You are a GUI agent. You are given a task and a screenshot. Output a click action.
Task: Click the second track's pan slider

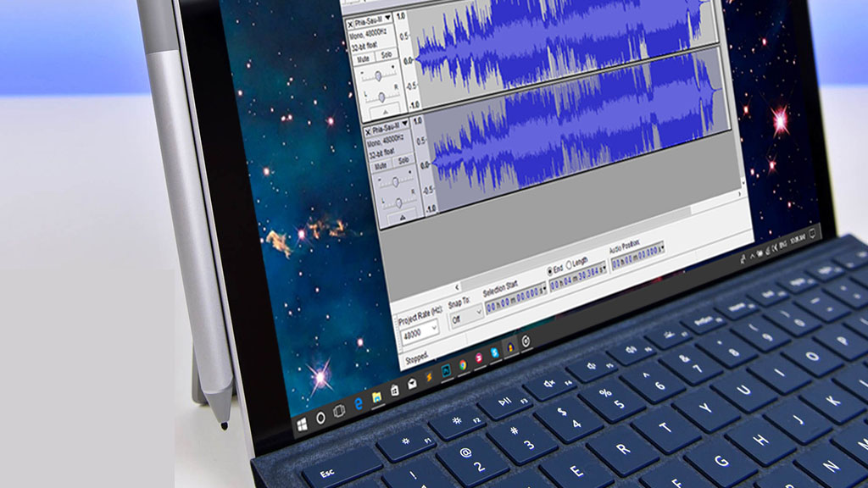coord(398,203)
